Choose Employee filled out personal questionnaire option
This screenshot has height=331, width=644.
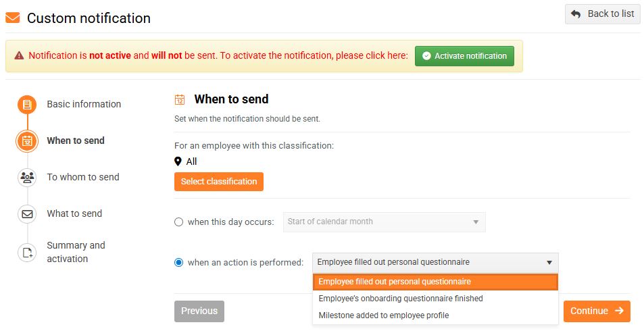tap(435, 282)
